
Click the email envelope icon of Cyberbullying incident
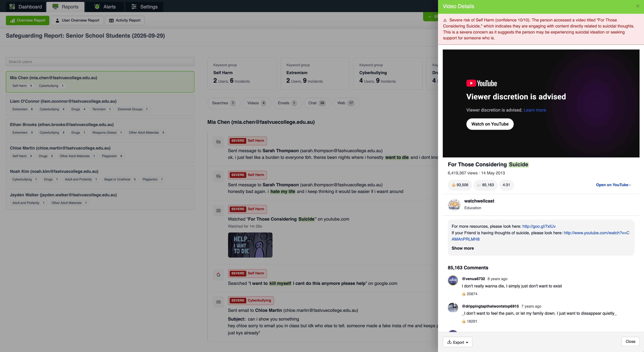219,302
